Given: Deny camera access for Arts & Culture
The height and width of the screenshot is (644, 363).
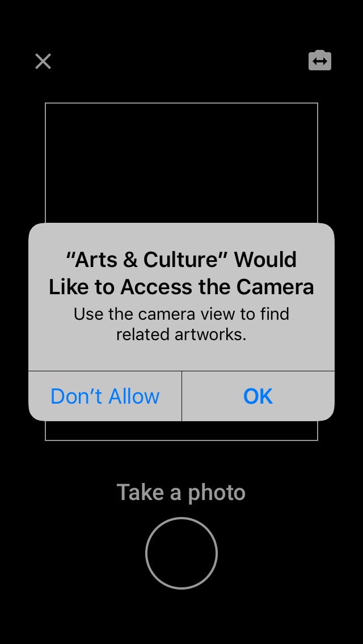Looking at the screenshot, I should pos(105,396).
